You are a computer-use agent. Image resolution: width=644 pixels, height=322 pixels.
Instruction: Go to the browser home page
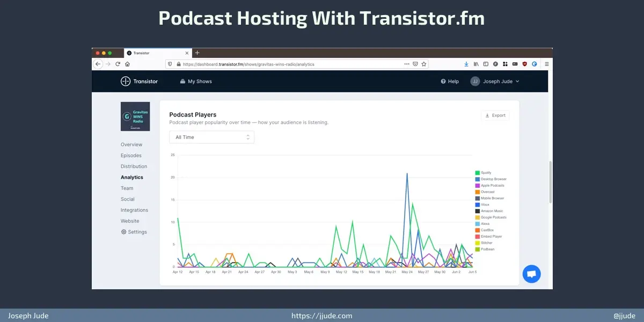[x=128, y=64]
